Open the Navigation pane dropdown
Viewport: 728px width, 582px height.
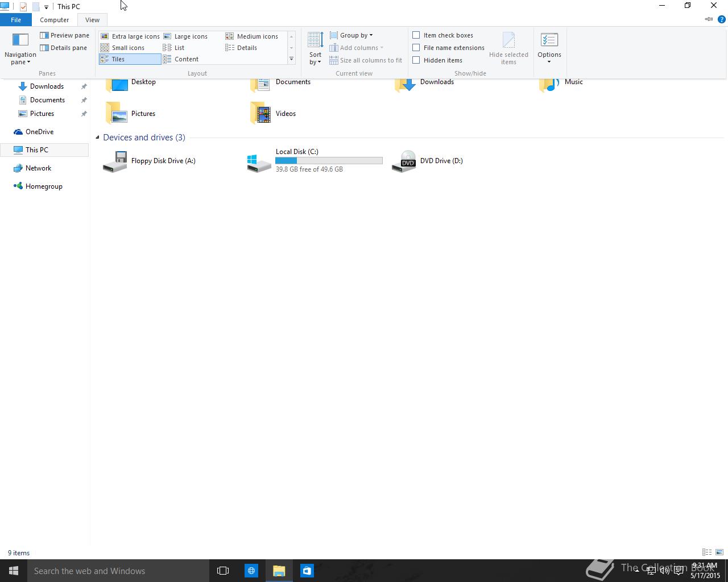(20, 49)
